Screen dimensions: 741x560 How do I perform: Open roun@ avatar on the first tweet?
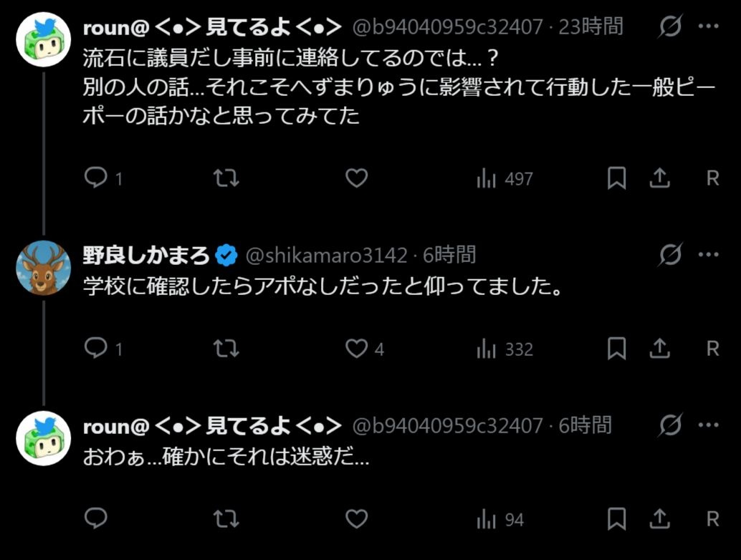click(x=43, y=40)
